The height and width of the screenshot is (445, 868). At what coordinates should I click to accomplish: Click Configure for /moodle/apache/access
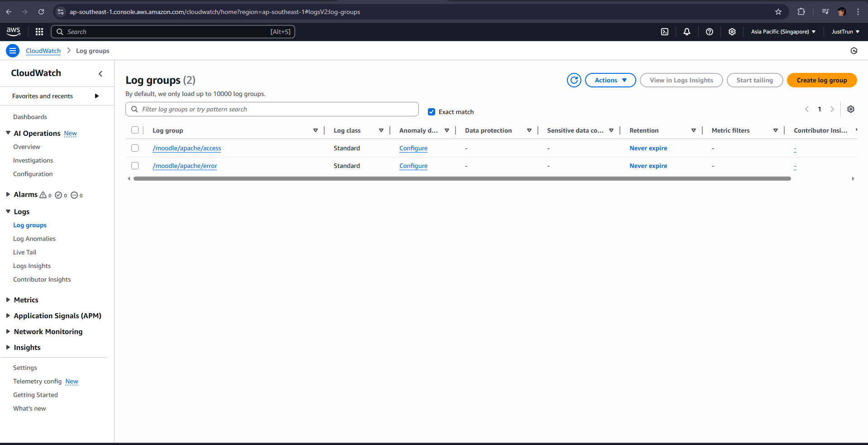(x=413, y=148)
